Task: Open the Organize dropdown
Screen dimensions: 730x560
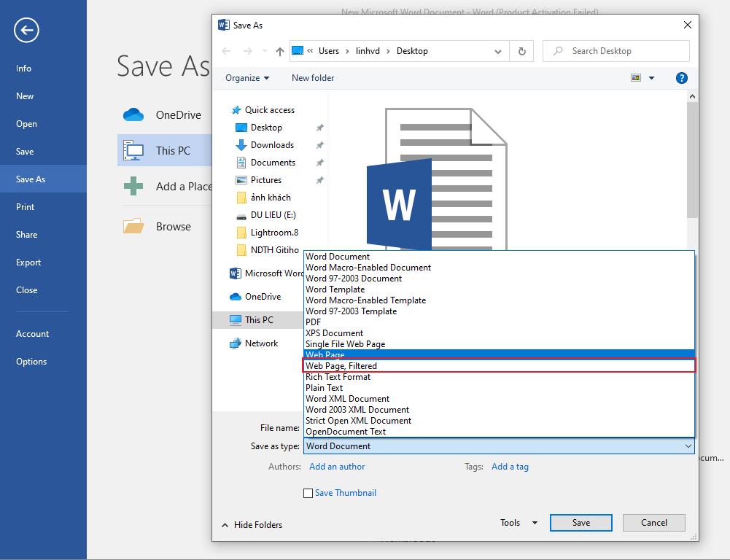Action: (x=247, y=77)
